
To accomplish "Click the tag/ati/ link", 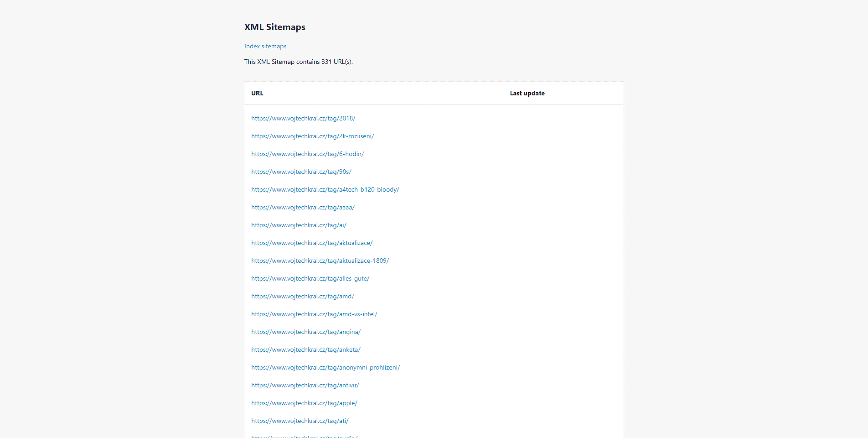I will pos(300,421).
